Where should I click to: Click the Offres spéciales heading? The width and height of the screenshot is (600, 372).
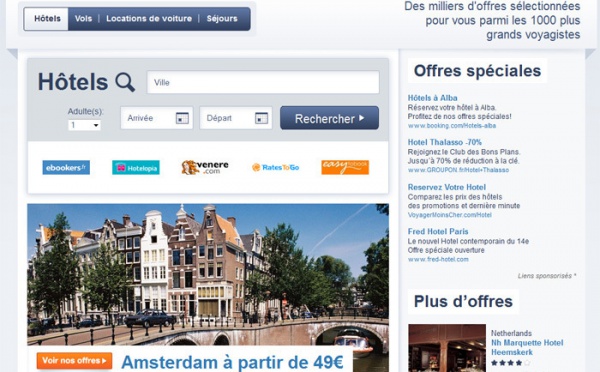pos(477,71)
